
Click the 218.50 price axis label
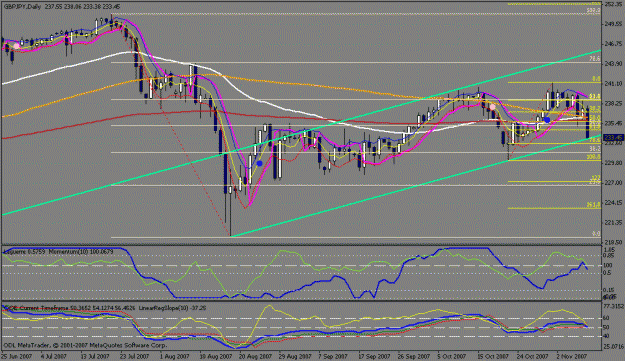[x=614, y=242]
